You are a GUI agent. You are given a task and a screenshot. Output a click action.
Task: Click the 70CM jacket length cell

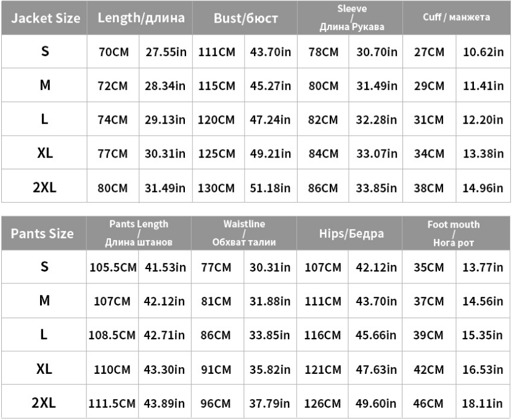point(113,52)
